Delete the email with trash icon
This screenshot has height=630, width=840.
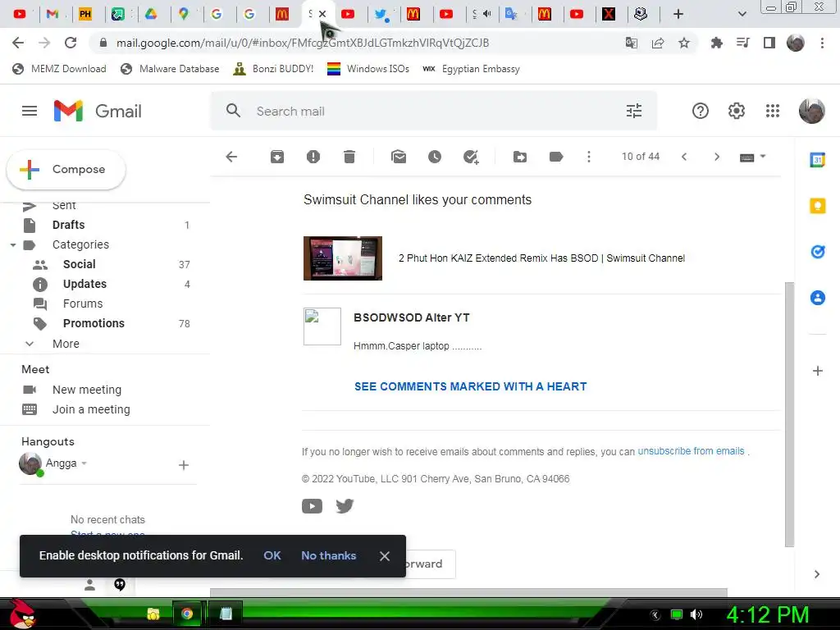click(x=349, y=157)
